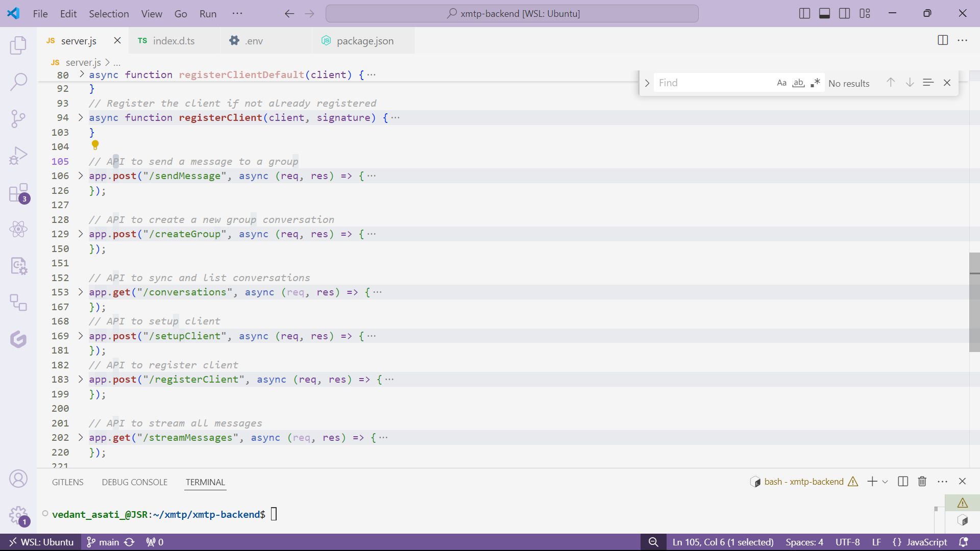Synchronize changes icon next to main branch
This screenshot has height=551, width=980.
pos(130,542)
